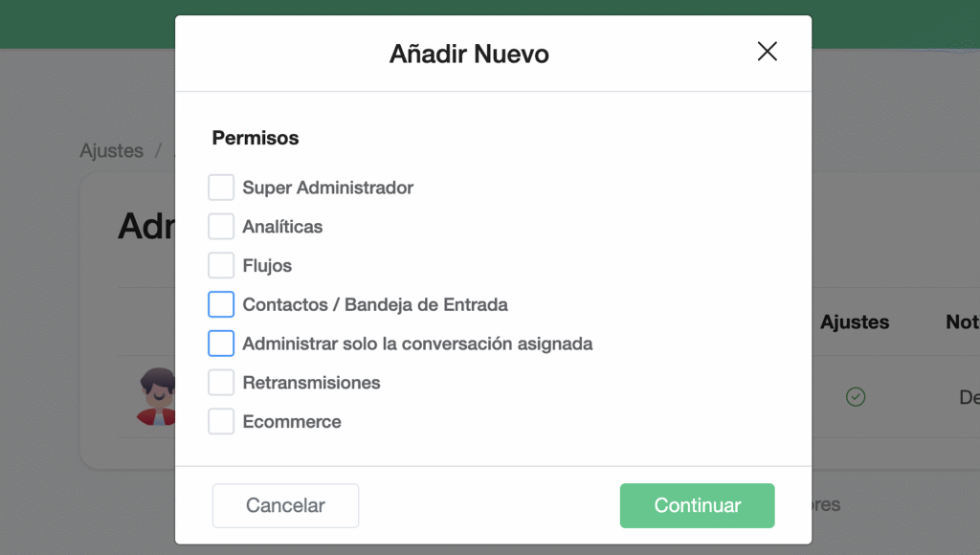Click the user avatar behind the dialog

pos(156,395)
